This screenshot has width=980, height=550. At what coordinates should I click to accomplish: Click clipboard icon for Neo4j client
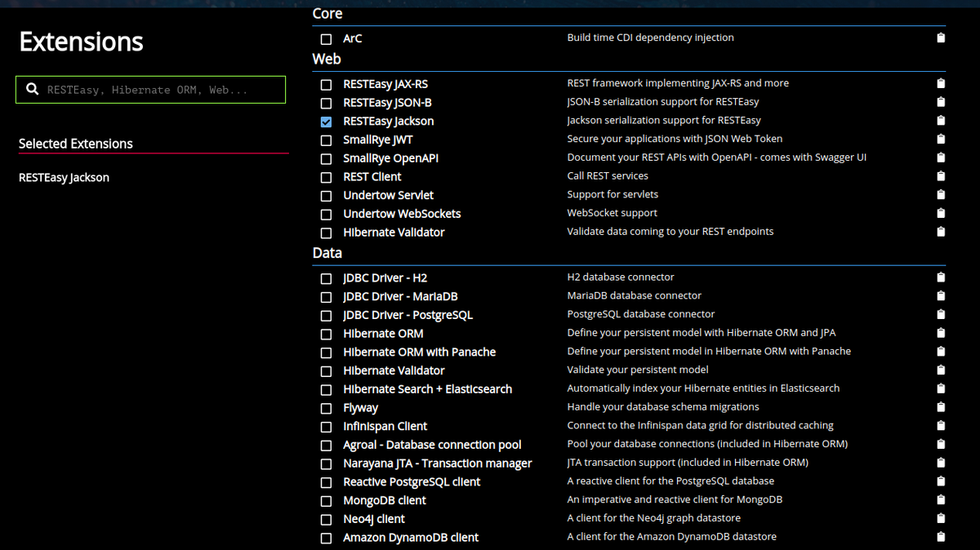pos(941,518)
